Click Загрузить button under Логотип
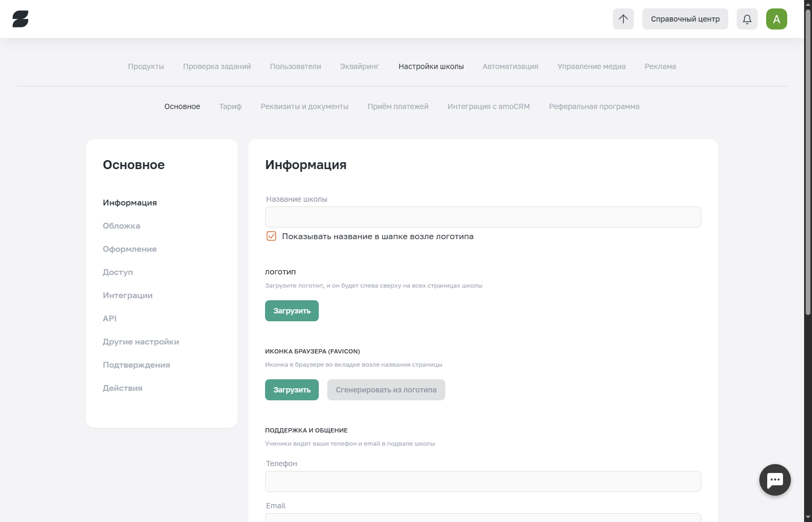The width and height of the screenshot is (812, 522). pos(292,311)
